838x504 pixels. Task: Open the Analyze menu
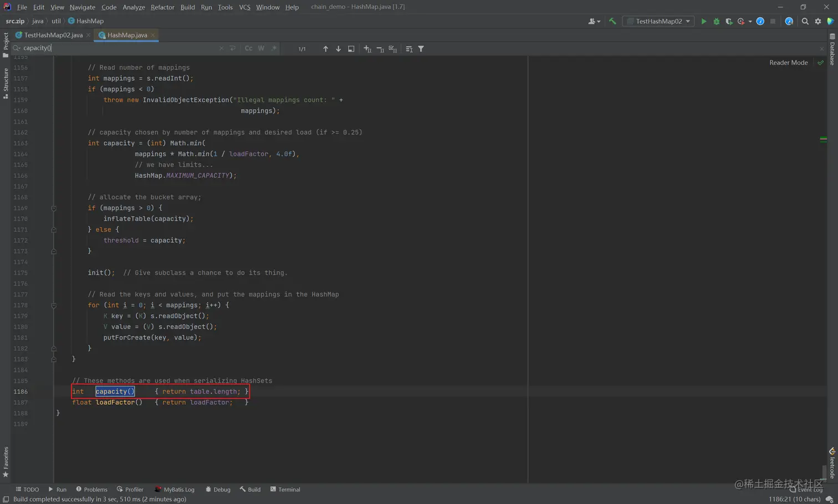pos(134,7)
